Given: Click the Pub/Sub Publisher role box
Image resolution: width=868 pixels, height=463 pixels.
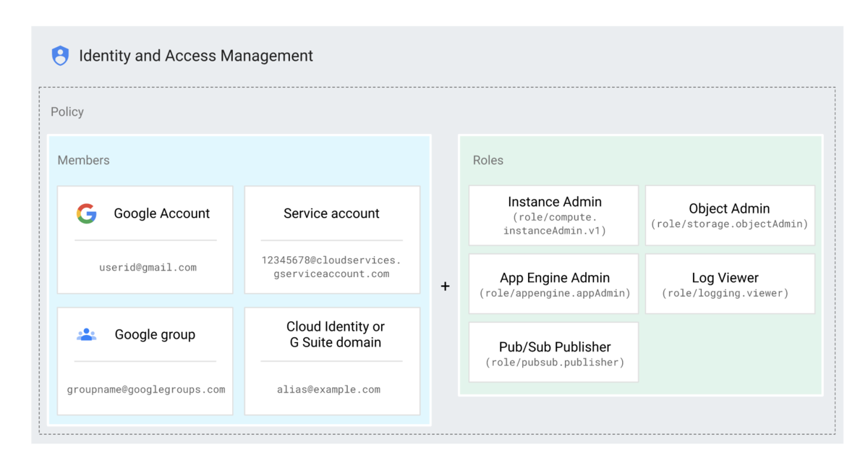Looking at the screenshot, I should 554,352.
